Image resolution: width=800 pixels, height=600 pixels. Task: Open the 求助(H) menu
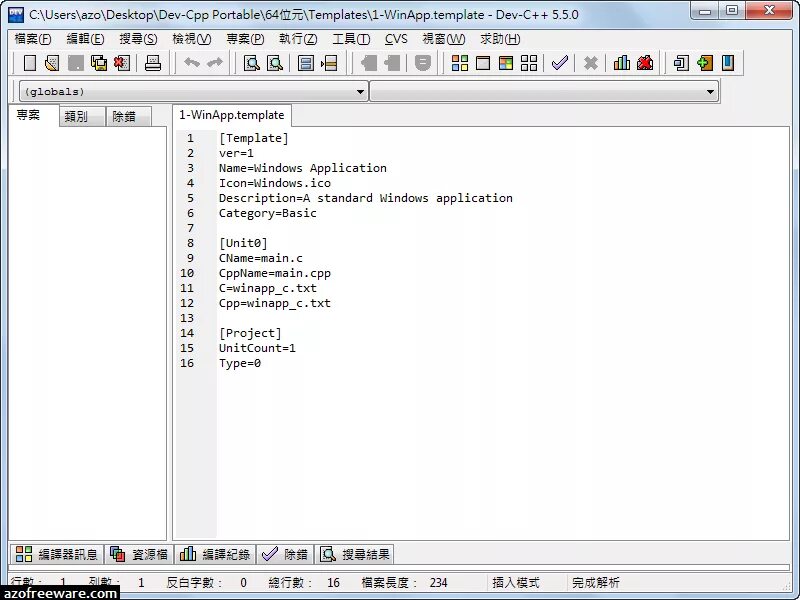500,39
